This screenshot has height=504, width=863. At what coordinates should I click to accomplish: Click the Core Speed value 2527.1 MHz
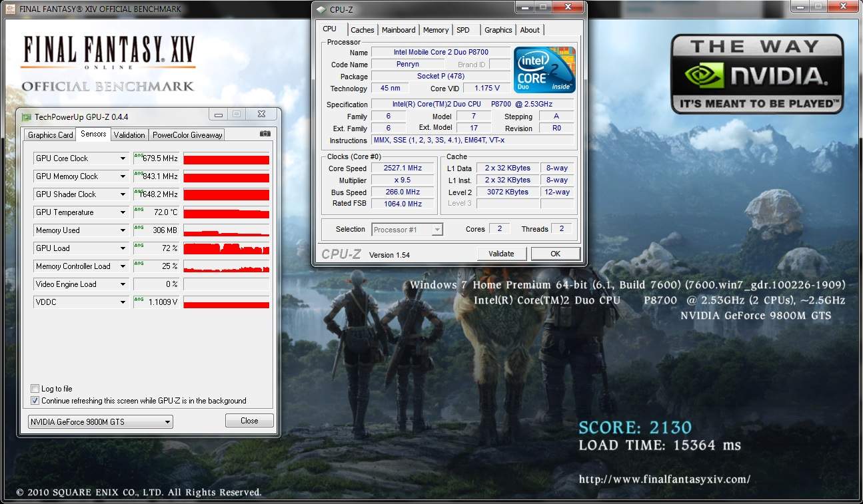pyautogui.click(x=403, y=168)
